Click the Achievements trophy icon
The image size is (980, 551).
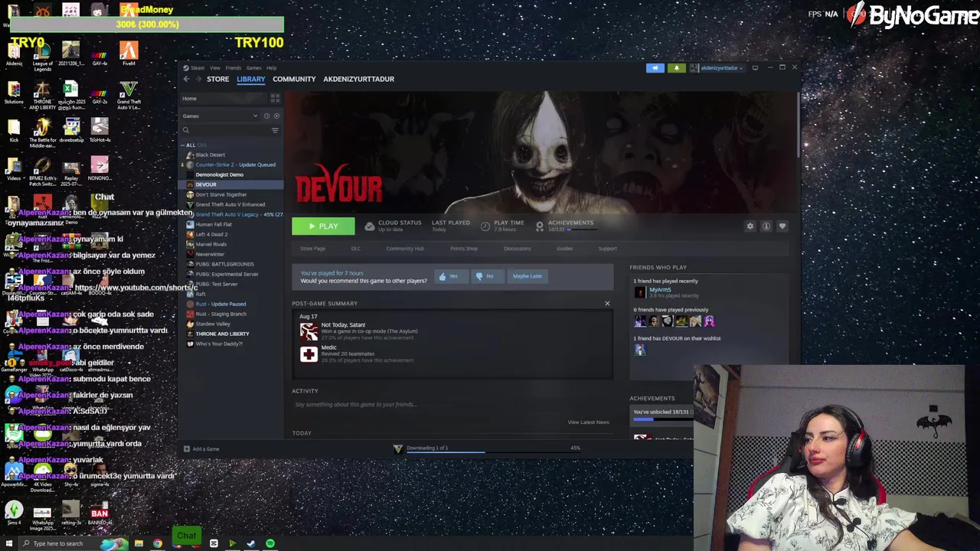pos(540,226)
